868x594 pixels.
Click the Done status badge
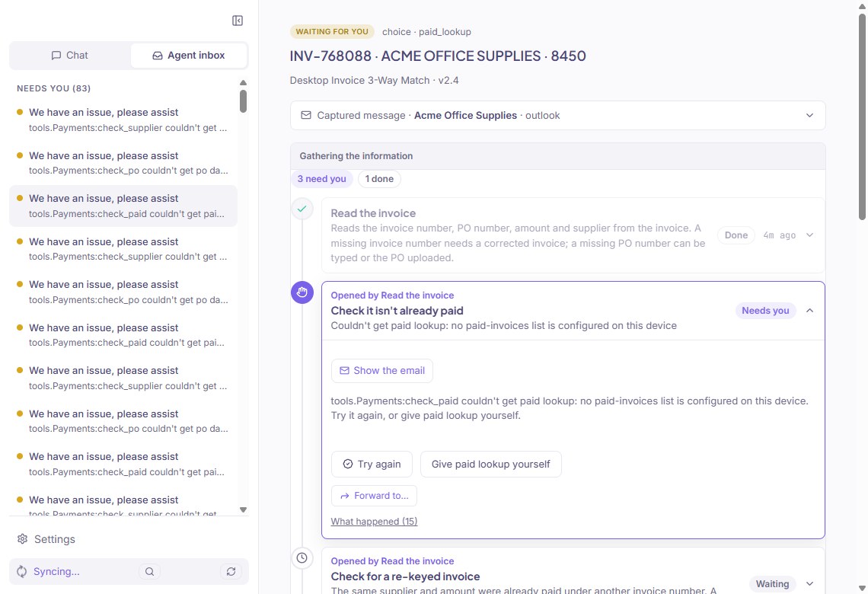(736, 235)
